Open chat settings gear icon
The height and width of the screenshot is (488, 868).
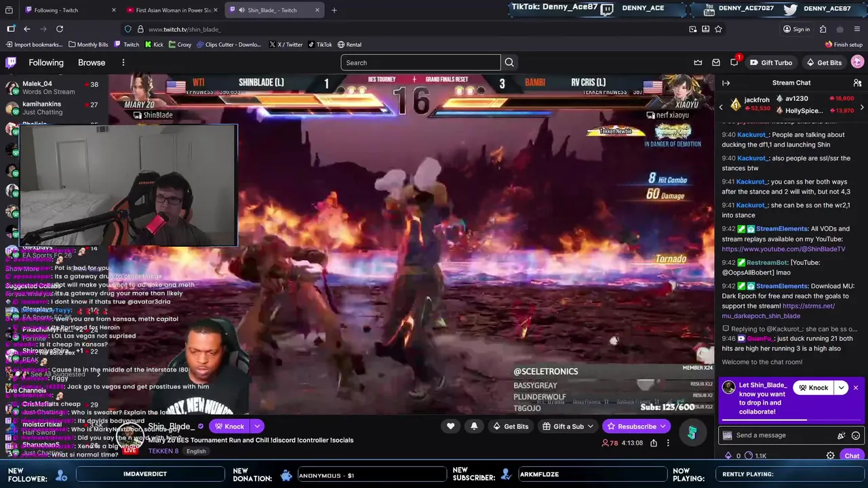(830, 456)
